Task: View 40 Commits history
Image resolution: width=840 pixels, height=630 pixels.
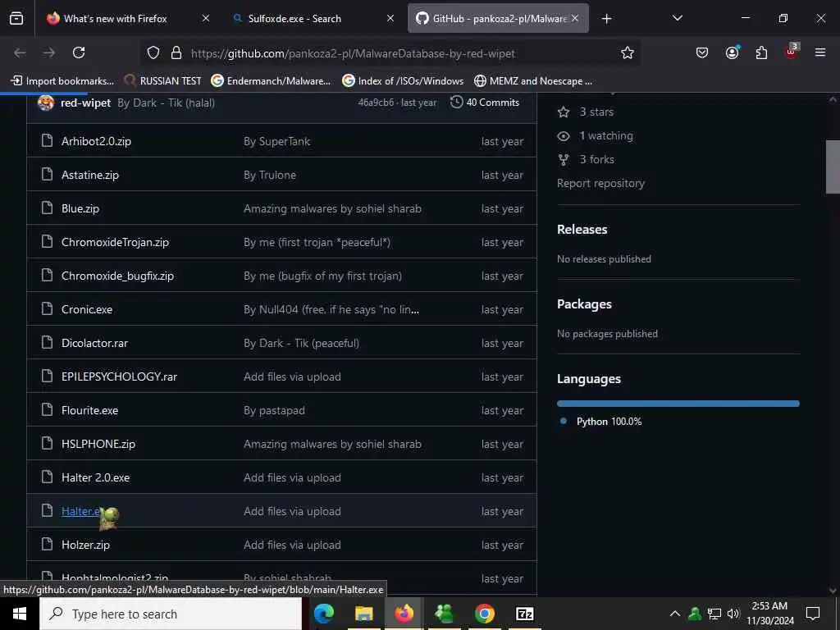Action: [485, 103]
